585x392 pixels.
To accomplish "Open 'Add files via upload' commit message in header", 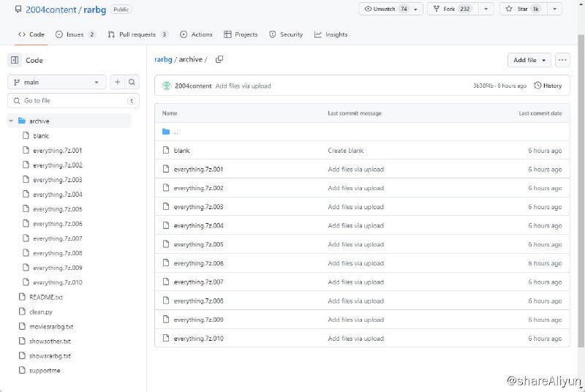I will coord(244,86).
